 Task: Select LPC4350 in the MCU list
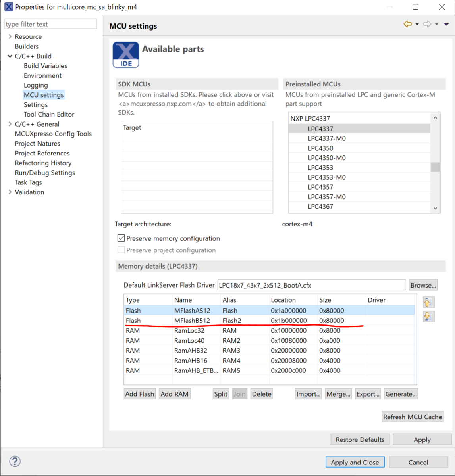359,148
